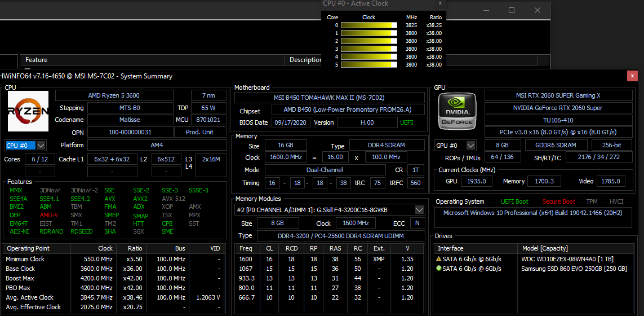Click the Avg. Active Clock row

pyautogui.click(x=114, y=297)
